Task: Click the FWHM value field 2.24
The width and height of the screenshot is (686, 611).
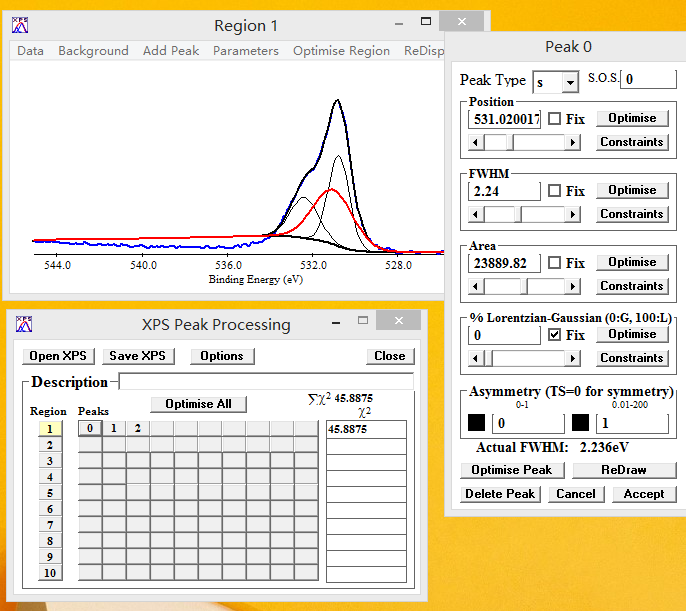Action: coord(504,191)
